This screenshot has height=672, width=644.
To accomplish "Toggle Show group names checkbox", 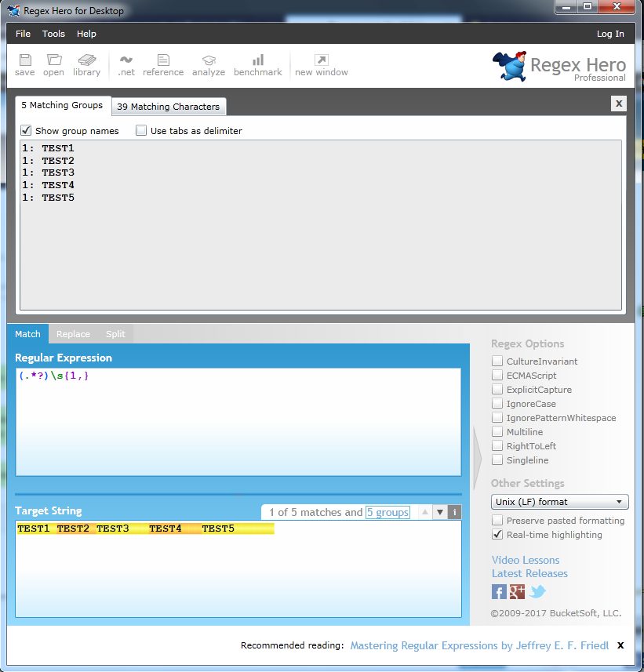I will pyautogui.click(x=26, y=130).
